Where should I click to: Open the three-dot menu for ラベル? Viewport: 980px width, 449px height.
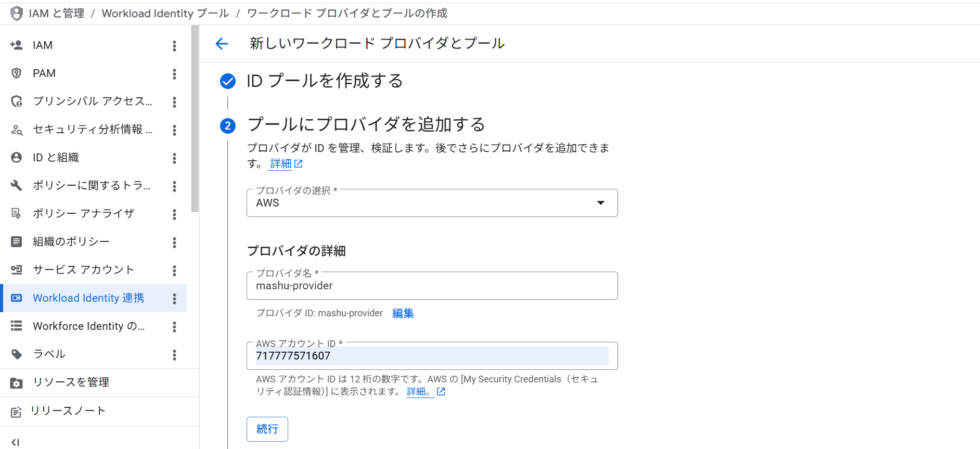pyautogui.click(x=174, y=355)
